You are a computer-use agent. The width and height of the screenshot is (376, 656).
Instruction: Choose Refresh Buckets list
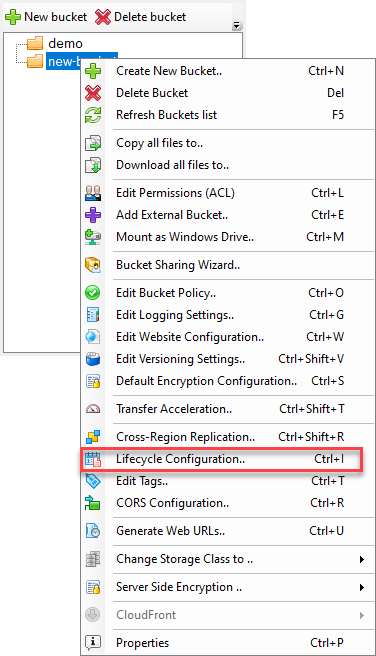(x=228, y=115)
